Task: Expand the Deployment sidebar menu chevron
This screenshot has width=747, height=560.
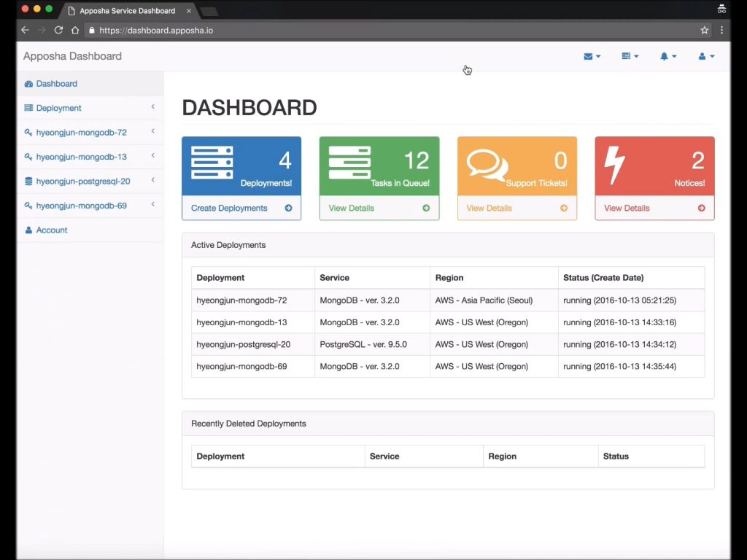Action: click(x=153, y=107)
